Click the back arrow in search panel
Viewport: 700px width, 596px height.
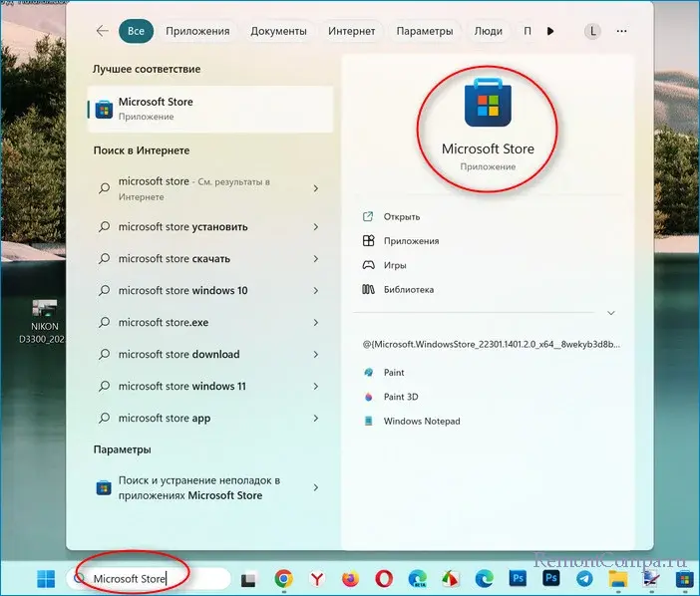pyautogui.click(x=103, y=31)
